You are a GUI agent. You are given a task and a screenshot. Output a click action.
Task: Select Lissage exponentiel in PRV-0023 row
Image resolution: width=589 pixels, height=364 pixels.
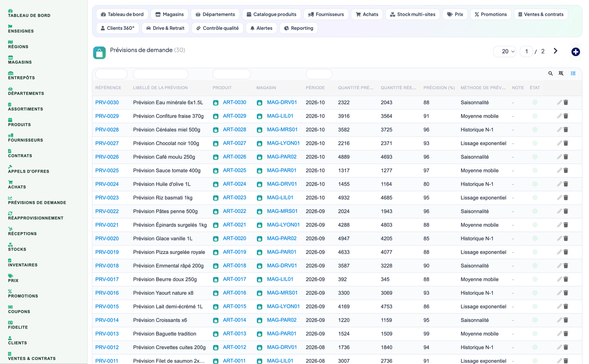pos(483,198)
